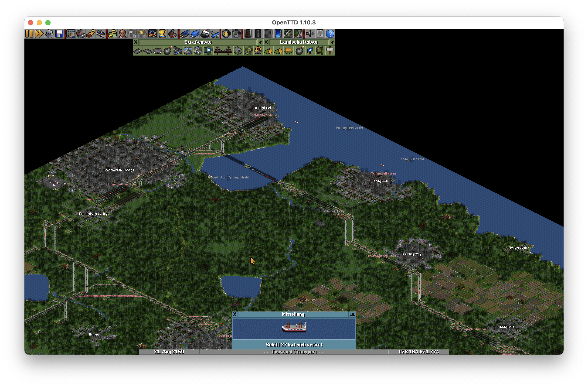Open the town directory menu
This screenshot has height=387, width=588.
[81, 34]
